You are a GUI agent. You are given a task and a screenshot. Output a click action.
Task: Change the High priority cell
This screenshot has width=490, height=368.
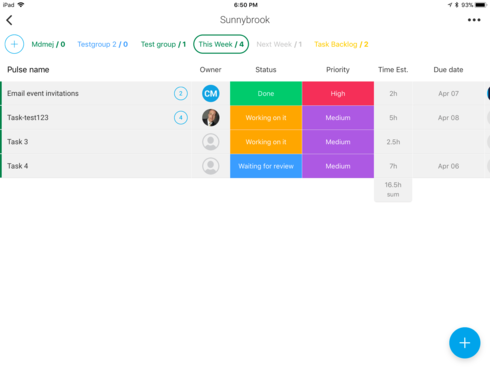click(338, 94)
